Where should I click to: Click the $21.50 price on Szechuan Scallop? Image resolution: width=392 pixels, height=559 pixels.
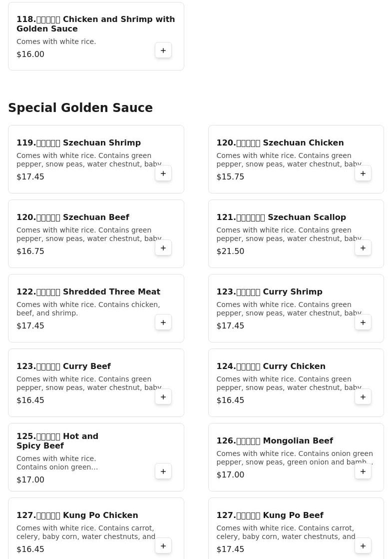pyautogui.click(x=230, y=251)
